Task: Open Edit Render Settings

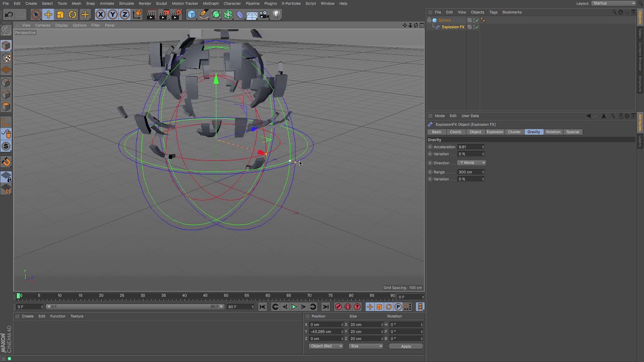Action: pos(176,15)
